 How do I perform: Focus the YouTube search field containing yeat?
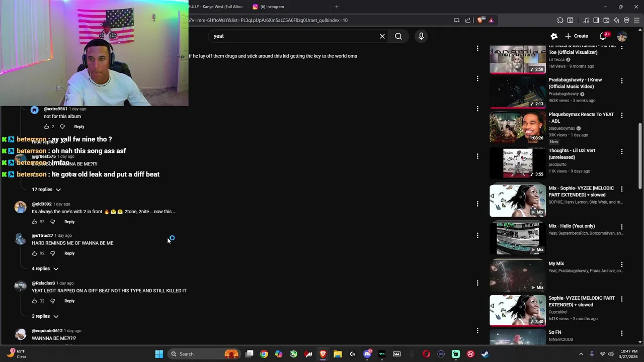(x=294, y=36)
